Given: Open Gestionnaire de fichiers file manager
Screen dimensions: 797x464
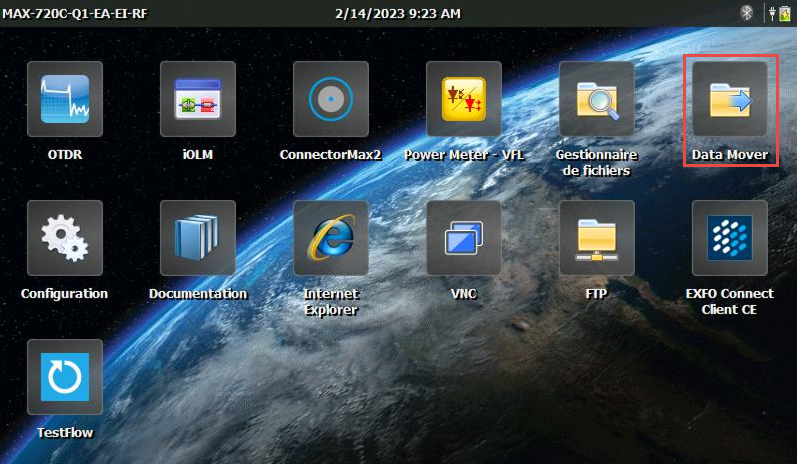Looking at the screenshot, I should [x=597, y=99].
